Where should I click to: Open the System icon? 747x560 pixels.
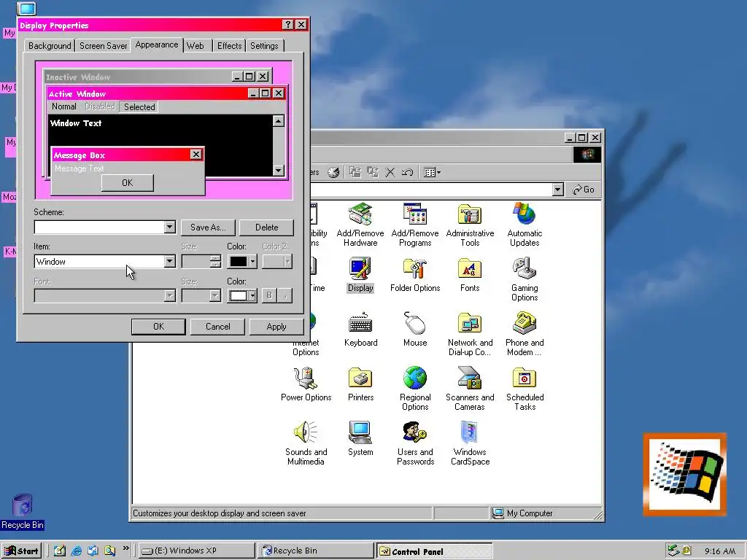tap(360, 438)
